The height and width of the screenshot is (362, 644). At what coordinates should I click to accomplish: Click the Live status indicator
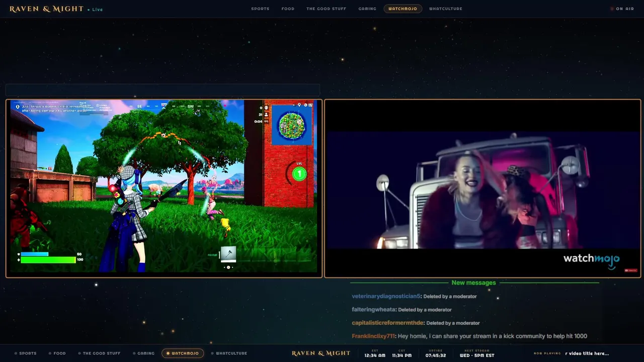(95, 10)
